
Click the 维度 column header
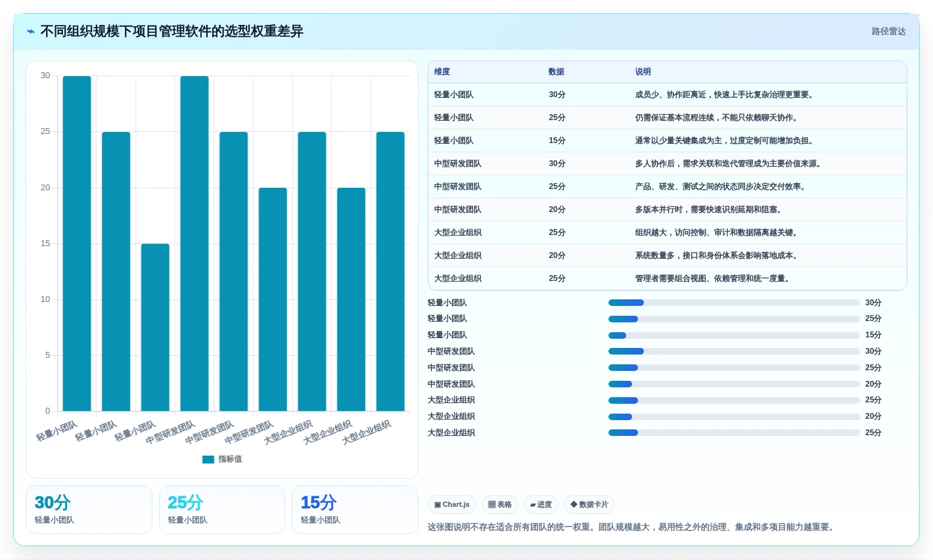coord(442,72)
